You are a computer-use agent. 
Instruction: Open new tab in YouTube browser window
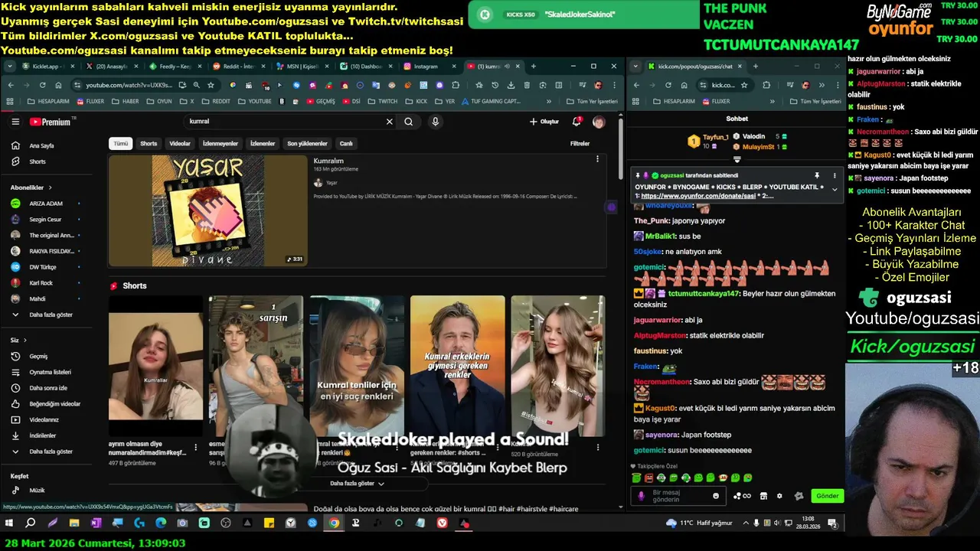(534, 67)
